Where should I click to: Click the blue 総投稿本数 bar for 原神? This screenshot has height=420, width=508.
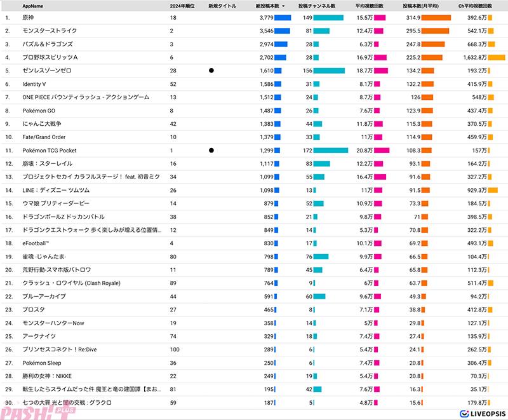pos(283,18)
